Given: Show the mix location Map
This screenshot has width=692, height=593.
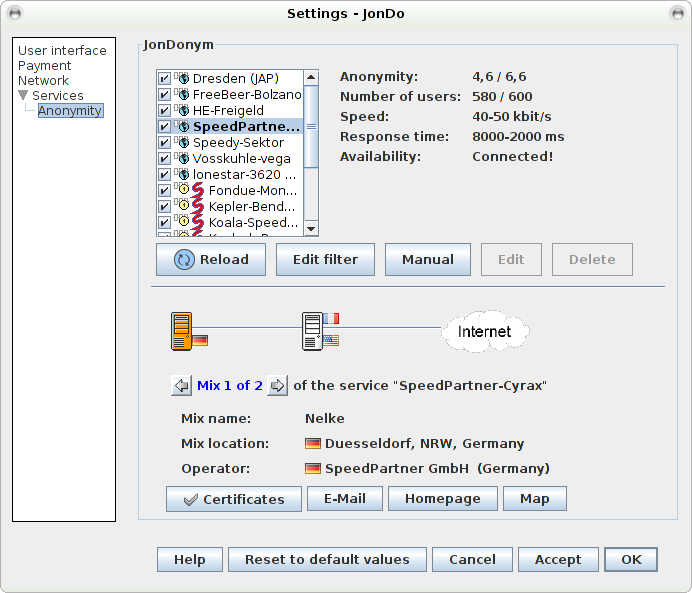Looking at the screenshot, I should pyautogui.click(x=535, y=499).
